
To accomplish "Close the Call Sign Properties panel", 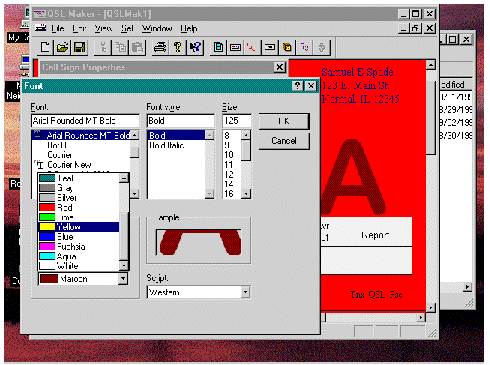I will pyautogui.click(x=280, y=67).
